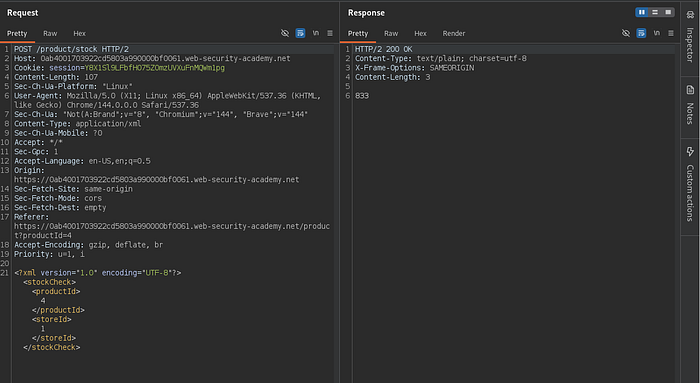700x383 pixels.
Task: Open the Custom actions lightning icon
Action: pos(690,152)
